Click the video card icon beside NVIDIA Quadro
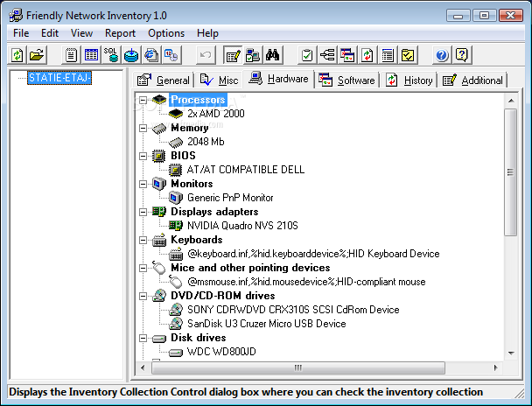Image resolution: width=532 pixels, height=406 pixels. 176,226
